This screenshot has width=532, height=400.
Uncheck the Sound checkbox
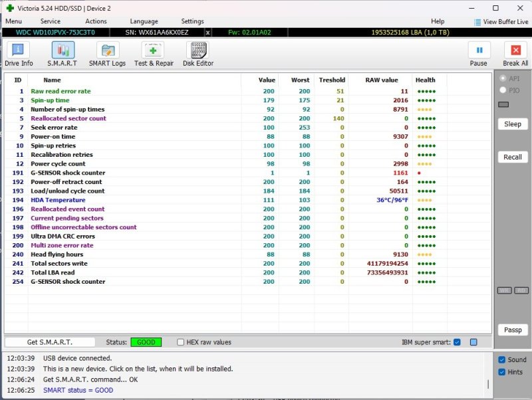click(x=502, y=359)
